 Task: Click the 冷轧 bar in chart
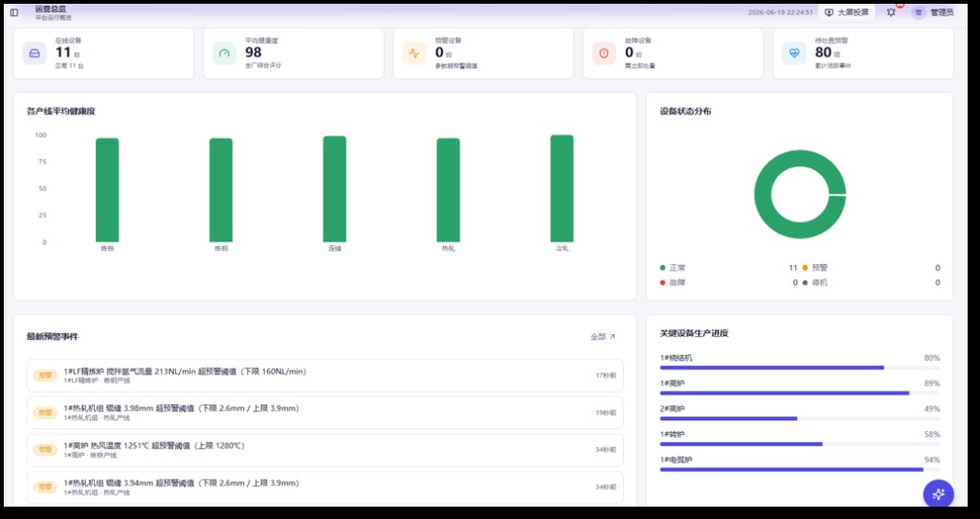pos(562,189)
